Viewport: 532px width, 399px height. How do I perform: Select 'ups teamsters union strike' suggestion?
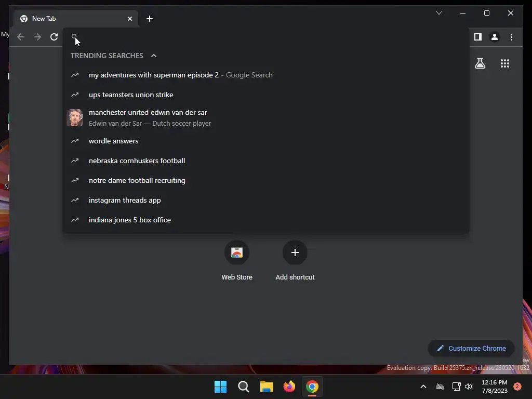(x=266, y=95)
